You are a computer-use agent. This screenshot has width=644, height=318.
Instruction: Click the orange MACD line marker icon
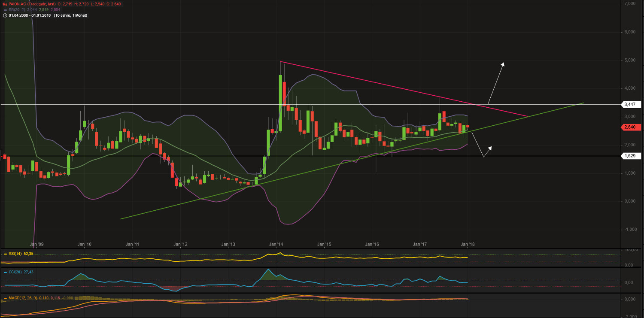[5, 297]
